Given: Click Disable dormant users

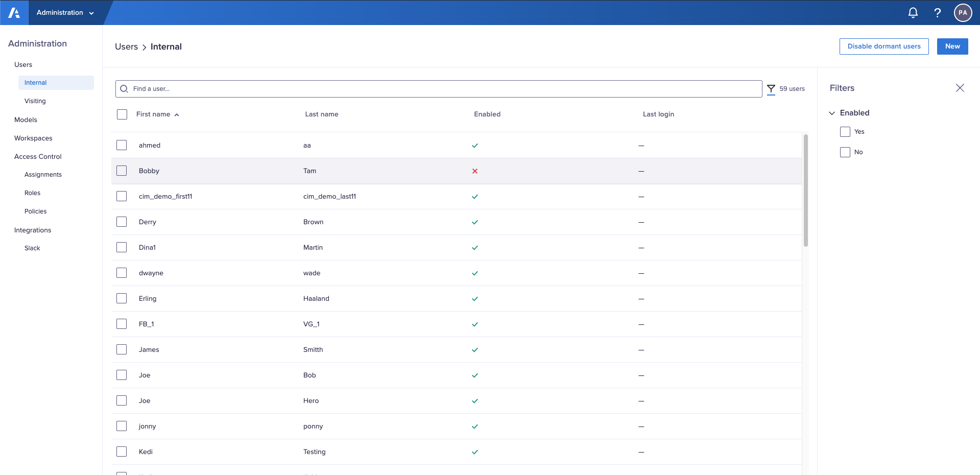Looking at the screenshot, I should (x=883, y=46).
